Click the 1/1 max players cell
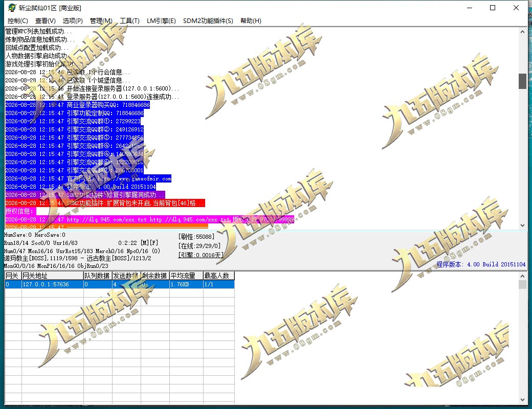This screenshot has width=532, height=409. pos(219,284)
